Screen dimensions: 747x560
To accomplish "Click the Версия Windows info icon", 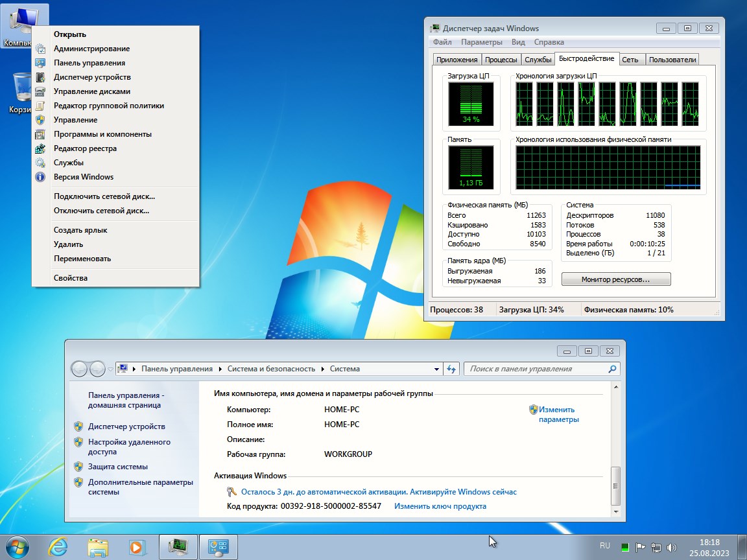I will [40, 177].
